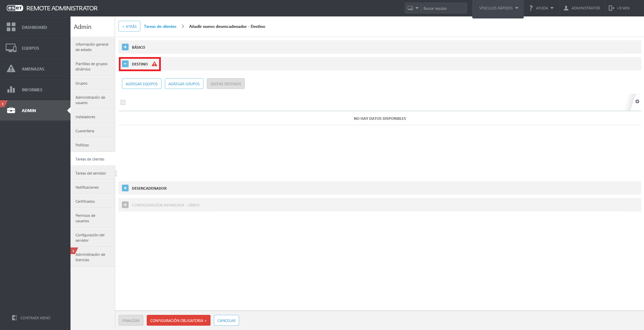This screenshot has height=330, width=644.
Task: Click the Cancelar button
Action: tap(226, 320)
